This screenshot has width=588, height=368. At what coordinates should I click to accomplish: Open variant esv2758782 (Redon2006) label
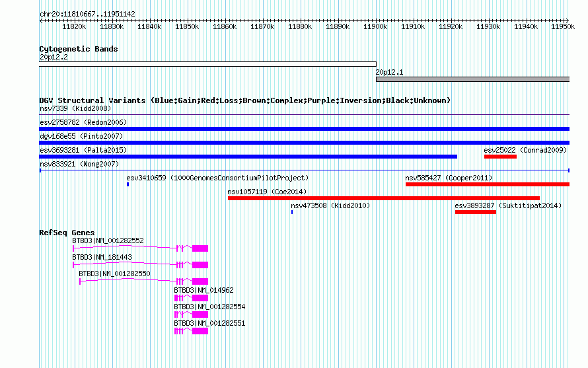coord(83,122)
